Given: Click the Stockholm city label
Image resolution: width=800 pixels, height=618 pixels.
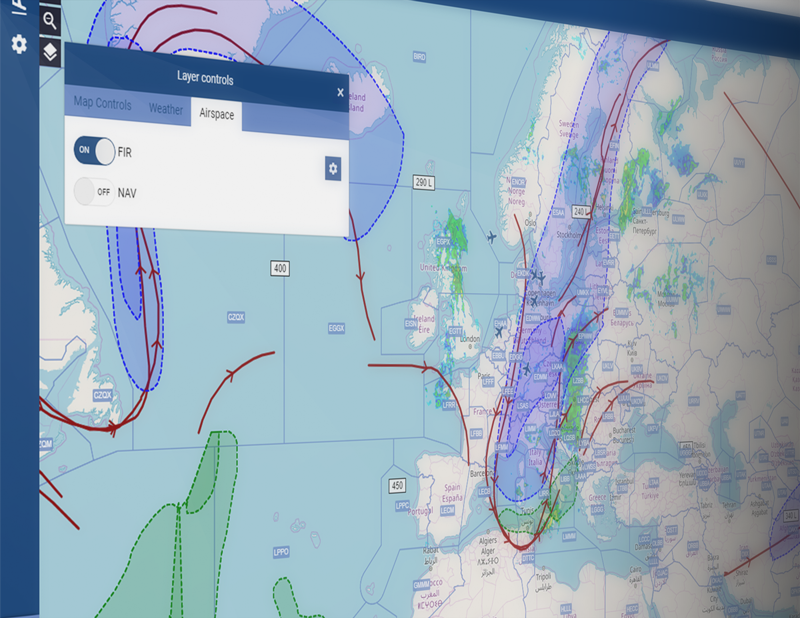Looking at the screenshot, I should [x=569, y=235].
